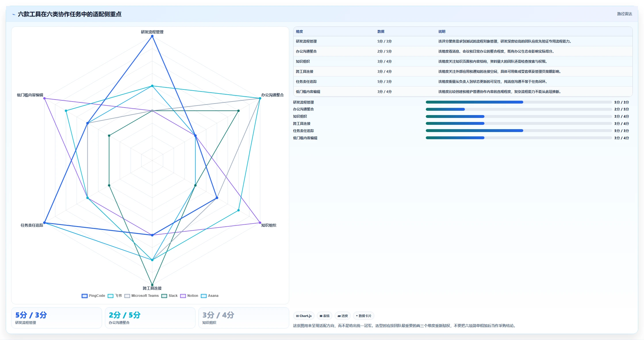644x340 pixels.
Task: Click Slack's data point at 跨工具连接 bottom vertex
Action: point(152,285)
